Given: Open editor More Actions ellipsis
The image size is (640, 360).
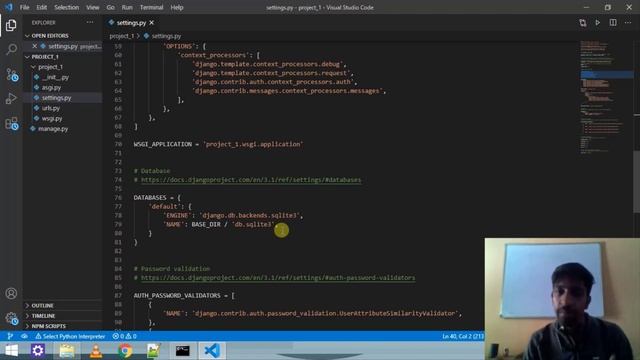Looking at the screenshot, I should pos(628,23).
